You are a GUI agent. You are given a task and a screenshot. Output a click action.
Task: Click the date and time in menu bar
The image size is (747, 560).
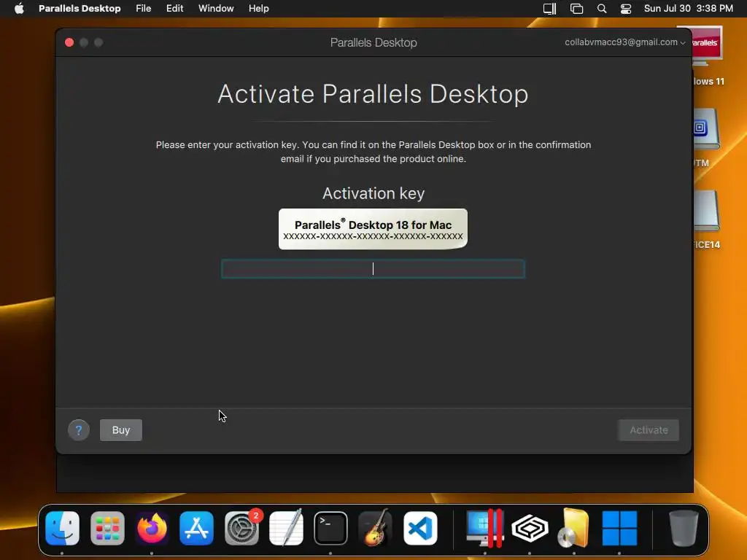pos(689,9)
